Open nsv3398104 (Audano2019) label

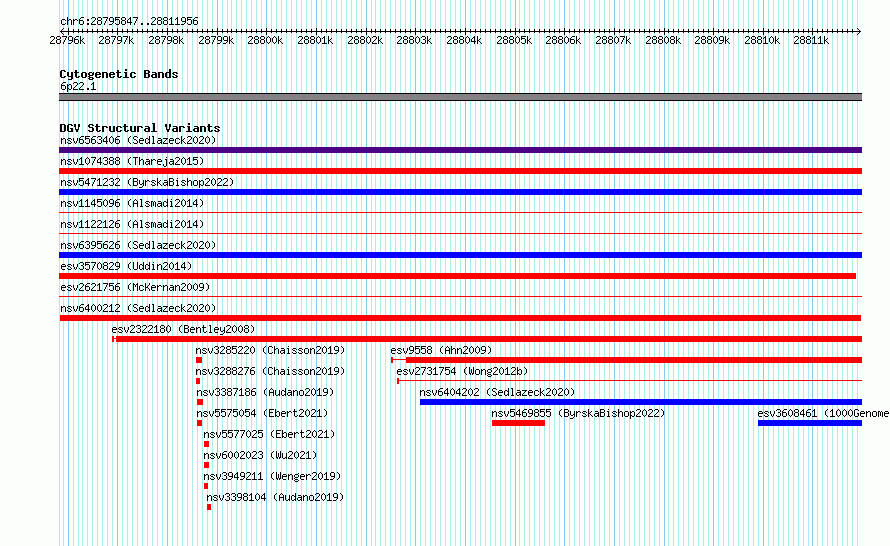coord(275,497)
